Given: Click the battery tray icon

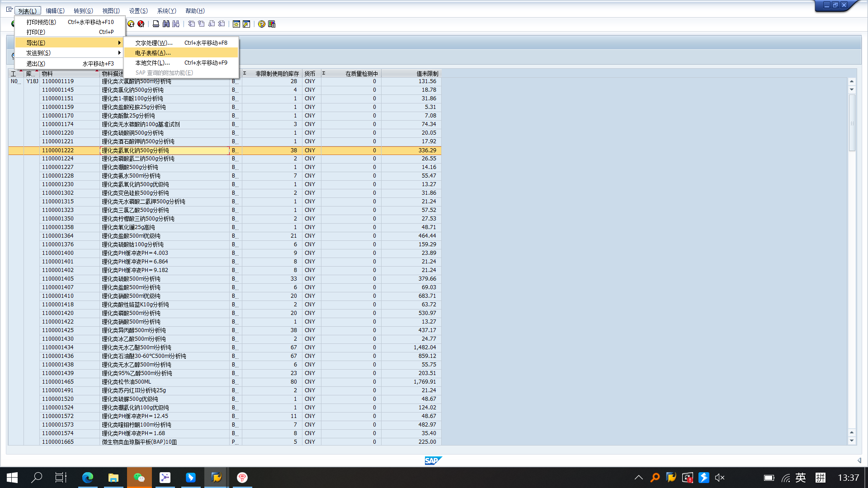Looking at the screenshot, I should coord(769,478).
